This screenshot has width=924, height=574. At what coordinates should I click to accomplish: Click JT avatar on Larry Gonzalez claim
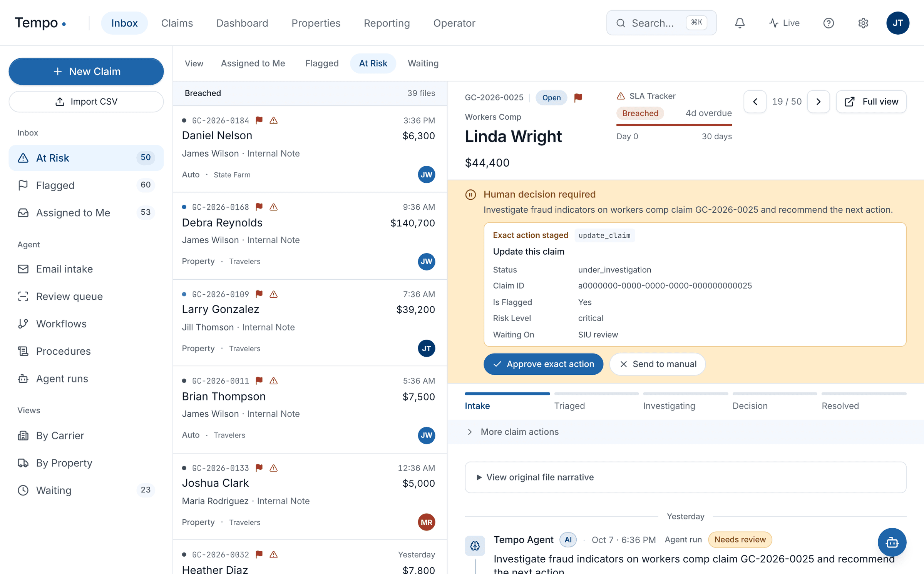[426, 349]
